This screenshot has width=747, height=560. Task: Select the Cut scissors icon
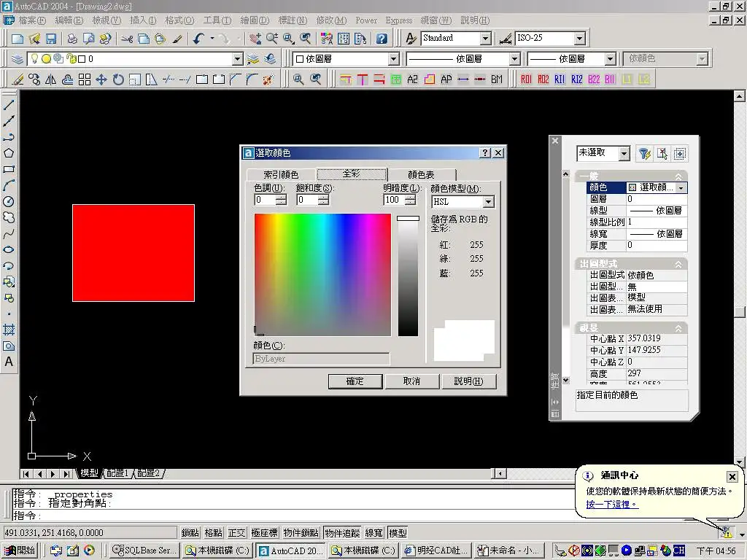[127, 39]
